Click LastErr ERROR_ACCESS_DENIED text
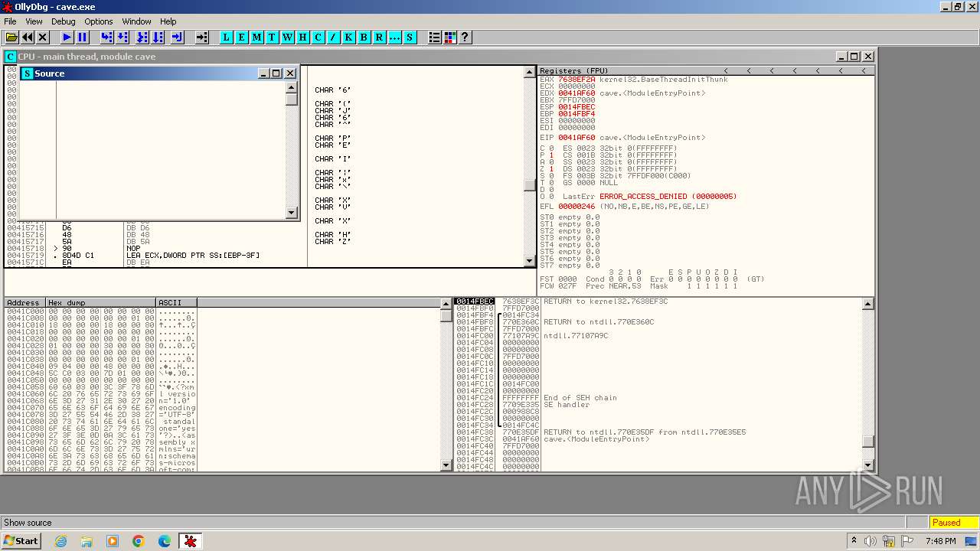980x551 pixels. pyautogui.click(x=668, y=197)
